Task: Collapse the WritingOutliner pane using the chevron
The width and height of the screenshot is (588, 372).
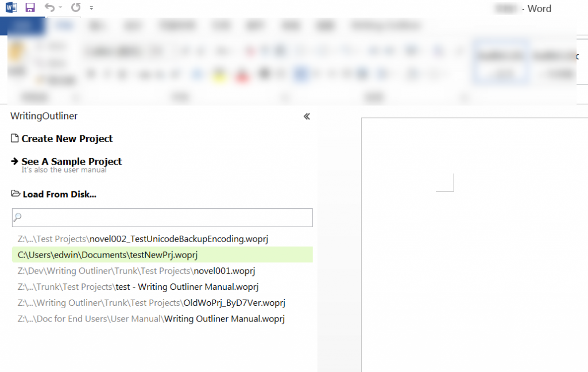Action: point(306,116)
